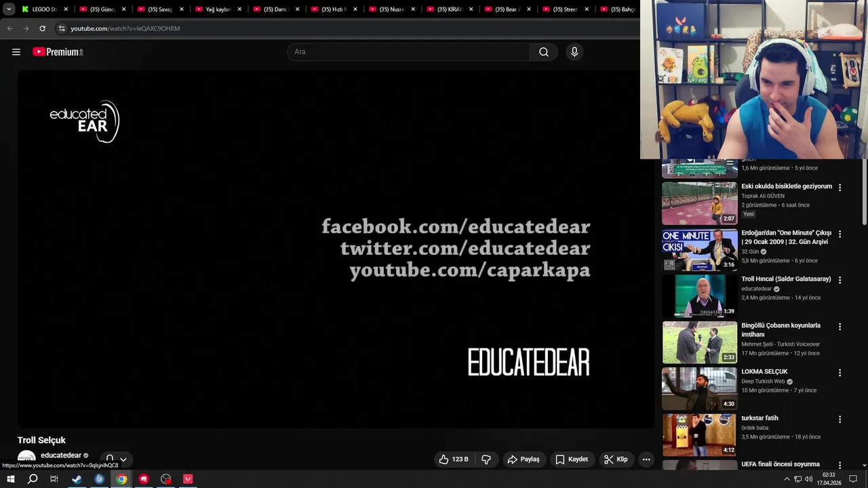Close the LEGOO Str tab
This screenshot has width=868, height=488.
(x=66, y=9)
